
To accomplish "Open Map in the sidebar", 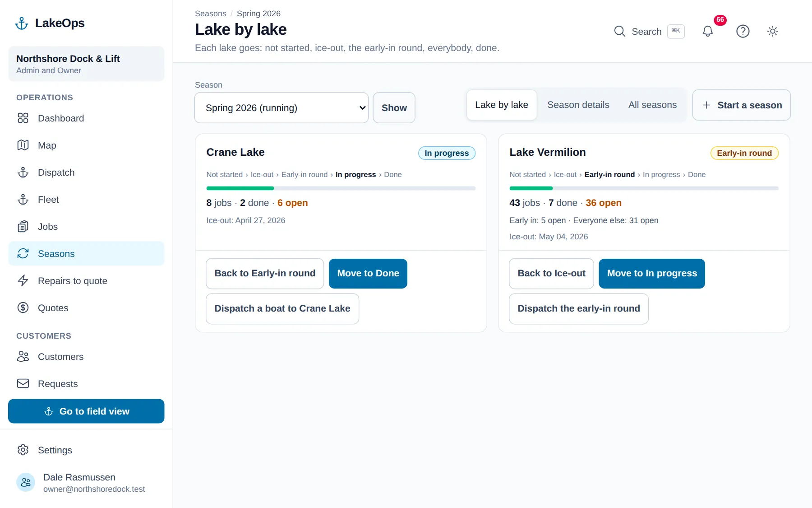I will (x=86, y=145).
